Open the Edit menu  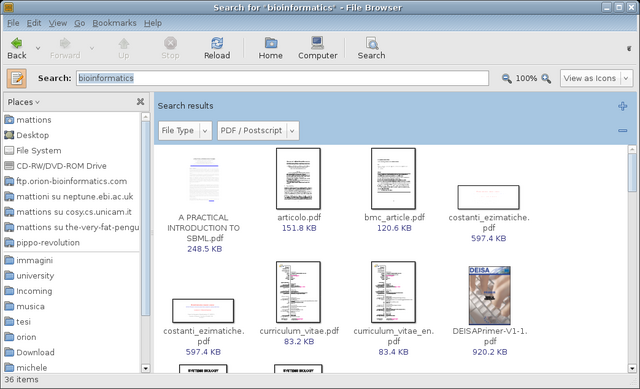point(34,23)
